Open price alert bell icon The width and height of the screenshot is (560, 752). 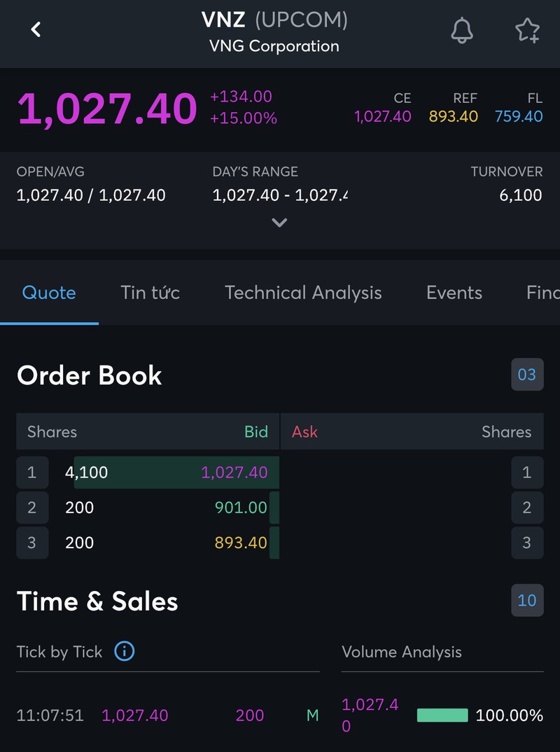461,29
